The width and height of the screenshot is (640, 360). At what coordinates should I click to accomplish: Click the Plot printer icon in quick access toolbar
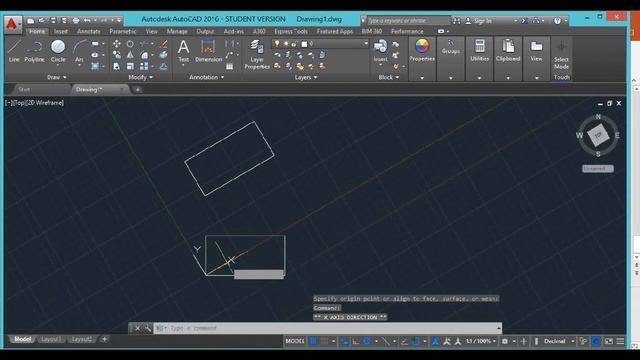76,20
